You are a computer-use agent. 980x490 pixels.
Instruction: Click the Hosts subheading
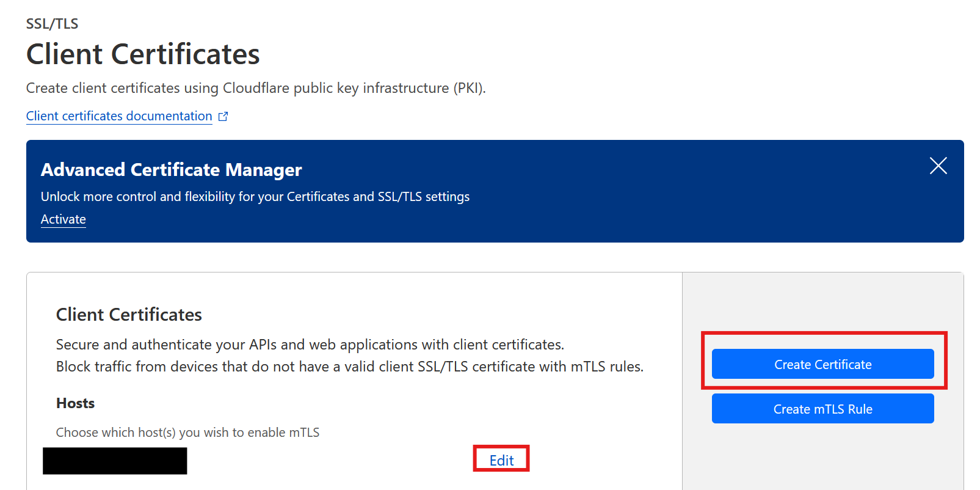[76, 403]
